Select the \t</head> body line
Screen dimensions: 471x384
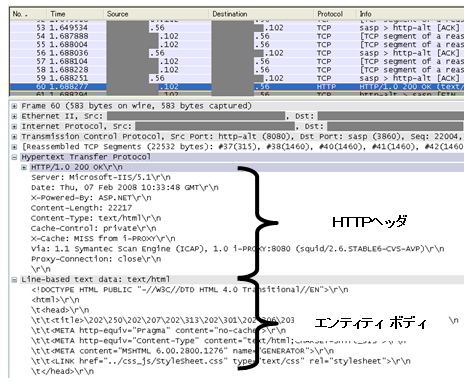coord(62,371)
